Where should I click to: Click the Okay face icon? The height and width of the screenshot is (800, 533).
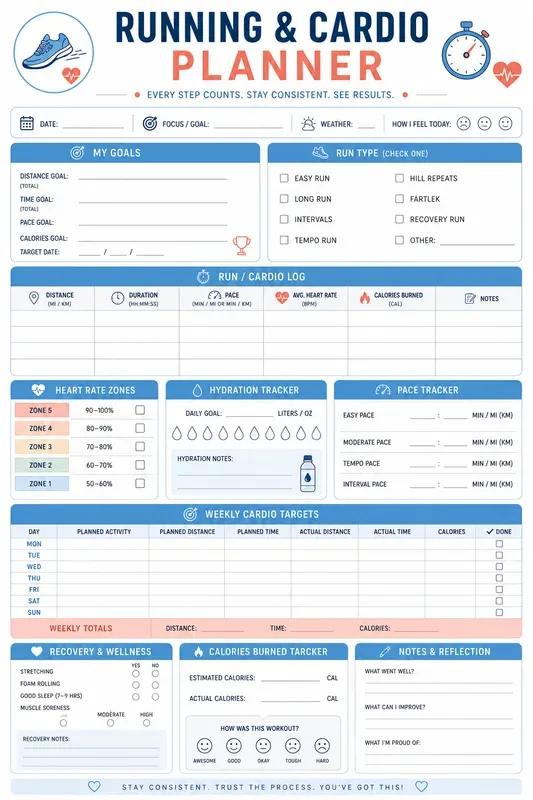point(263,746)
